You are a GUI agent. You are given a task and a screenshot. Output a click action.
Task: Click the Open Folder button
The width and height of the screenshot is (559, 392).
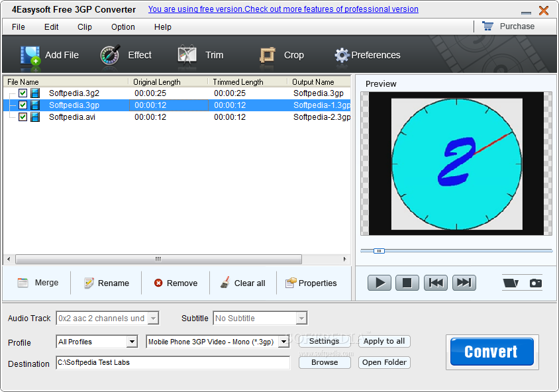(x=384, y=362)
